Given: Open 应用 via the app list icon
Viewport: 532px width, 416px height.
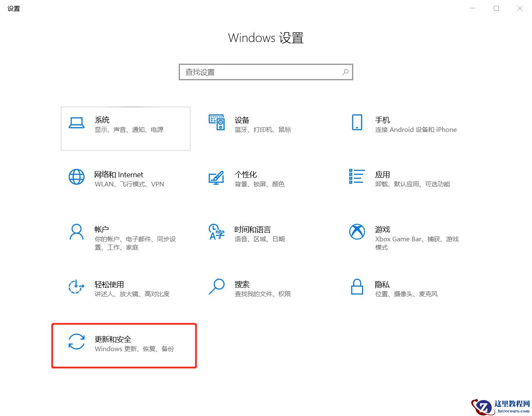Looking at the screenshot, I should point(357,177).
